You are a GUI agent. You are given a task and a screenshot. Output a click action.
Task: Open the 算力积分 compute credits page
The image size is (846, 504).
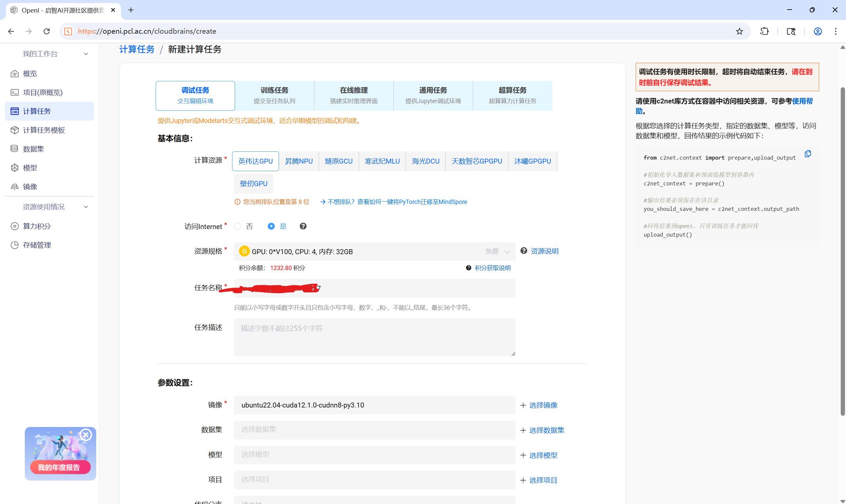(37, 226)
